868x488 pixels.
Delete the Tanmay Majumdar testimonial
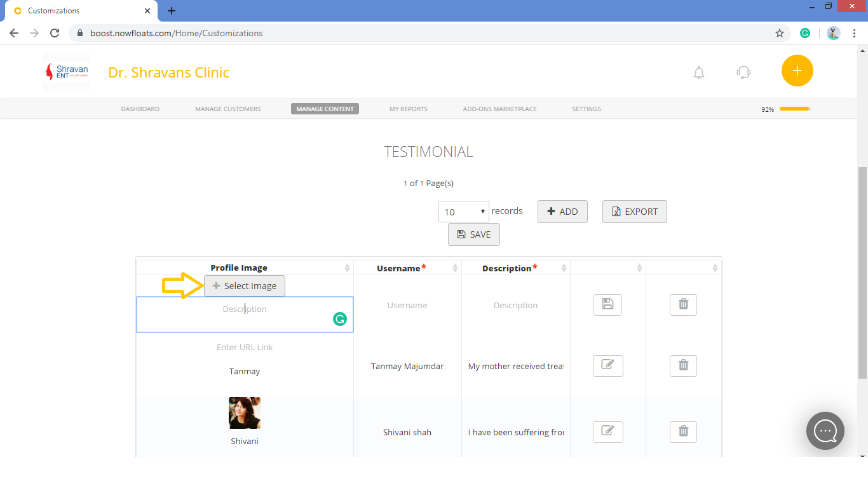(x=683, y=366)
